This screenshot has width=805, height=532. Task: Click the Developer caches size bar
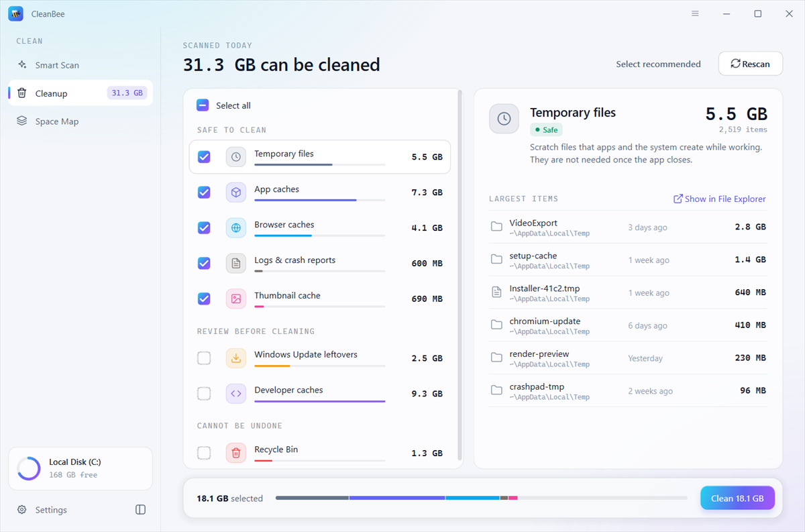tap(319, 401)
